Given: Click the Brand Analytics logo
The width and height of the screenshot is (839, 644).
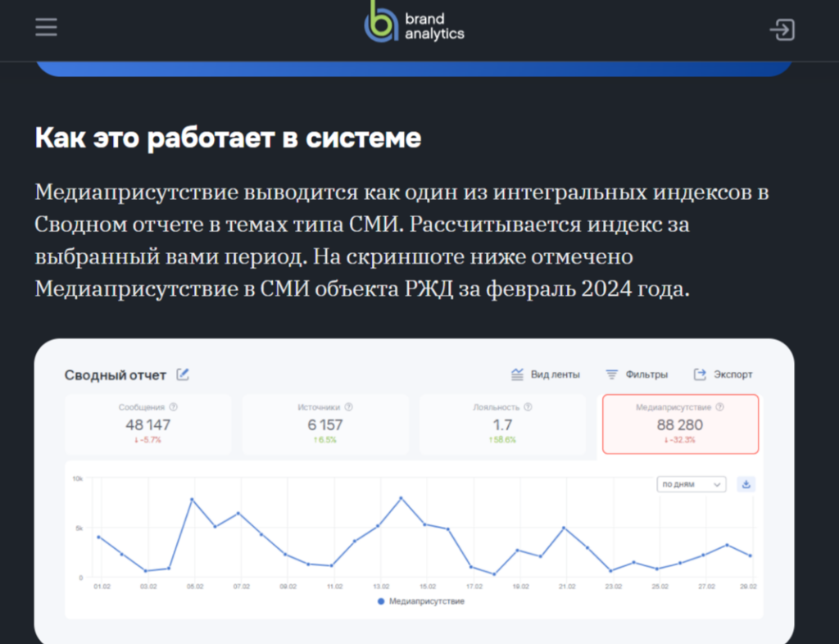Looking at the screenshot, I should pyautogui.click(x=414, y=22).
